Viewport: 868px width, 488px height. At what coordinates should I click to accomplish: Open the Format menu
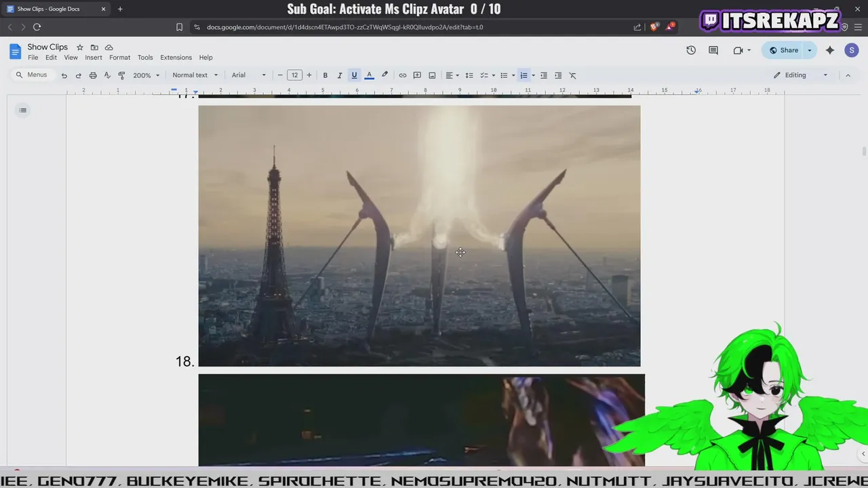(119, 58)
